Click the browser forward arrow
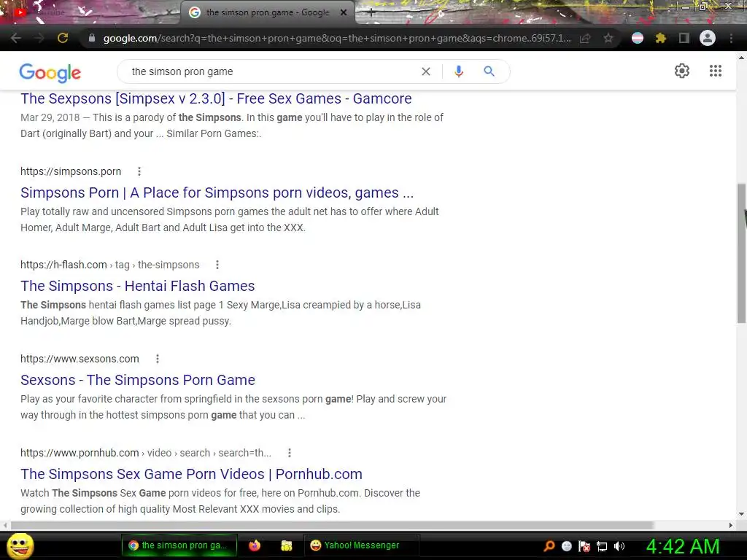 (x=39, y=38)
